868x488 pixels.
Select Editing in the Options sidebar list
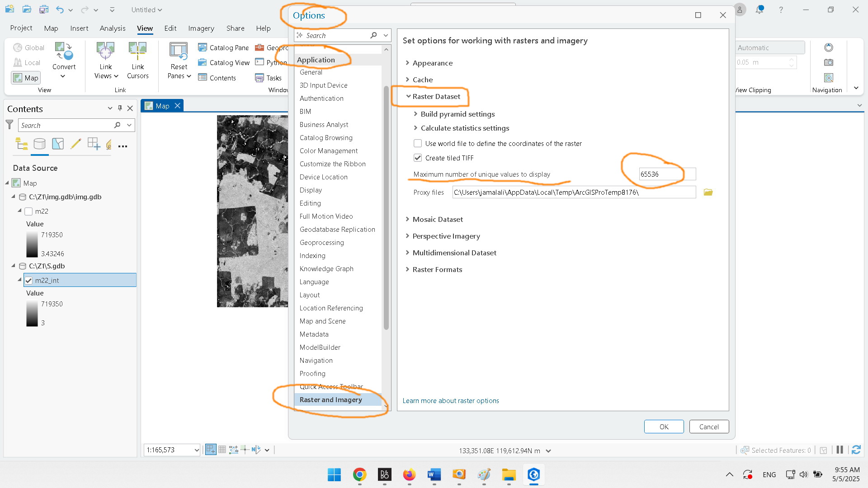point(310,203)
